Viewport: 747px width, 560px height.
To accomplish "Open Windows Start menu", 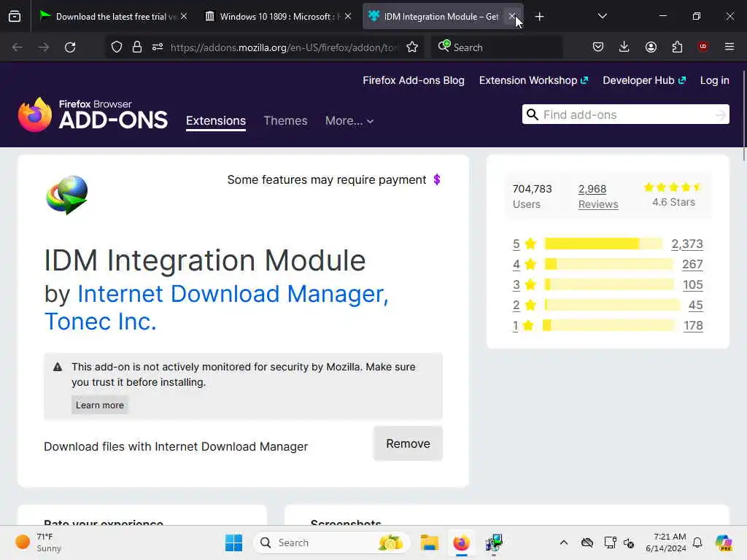I will coord(234,542).
